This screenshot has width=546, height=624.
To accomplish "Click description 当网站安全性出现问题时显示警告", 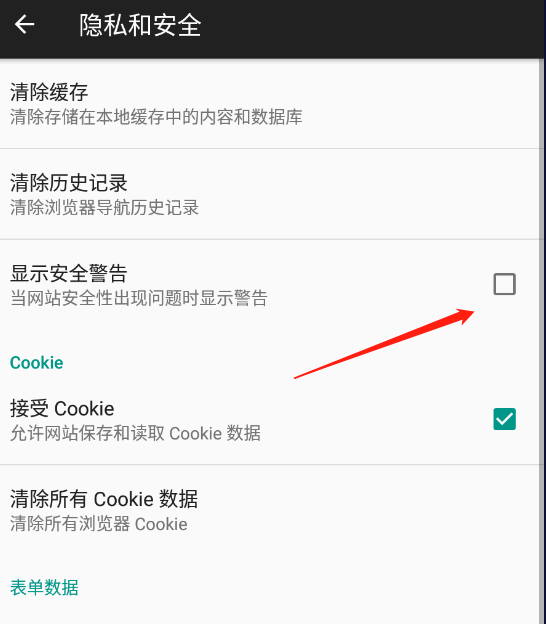I will click(x=139, y=298).
